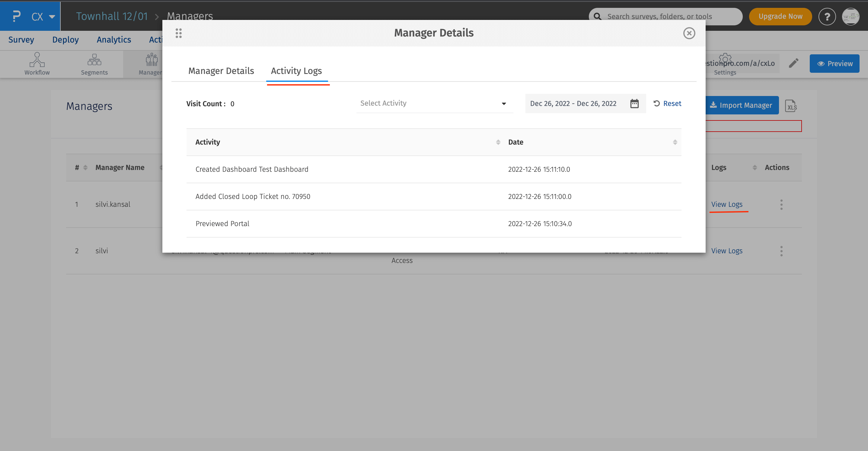868x451 pixels.
Task: Click the Upgrade Now button
Action: pos(780,17)
